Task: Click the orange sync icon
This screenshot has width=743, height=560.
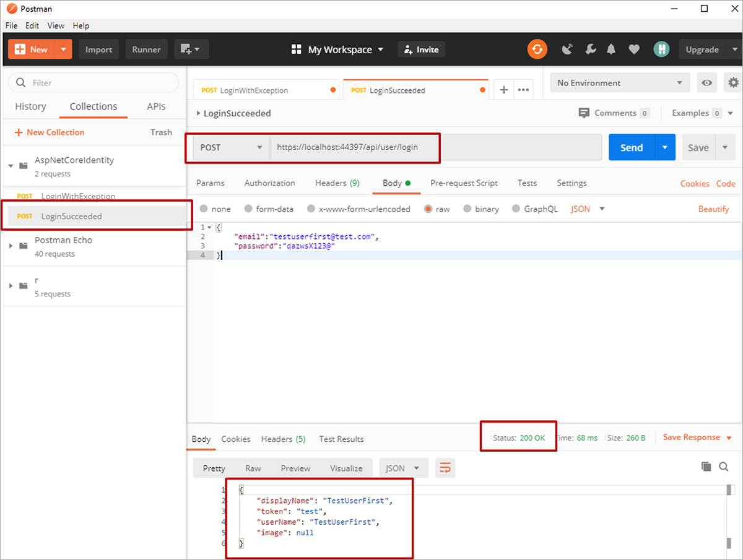Action: tap(537, 50)
